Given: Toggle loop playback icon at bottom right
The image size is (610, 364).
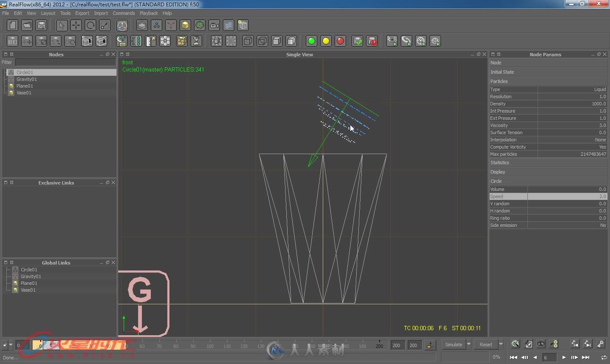Looking at the screenshot, I should click(x=604, y=358).
